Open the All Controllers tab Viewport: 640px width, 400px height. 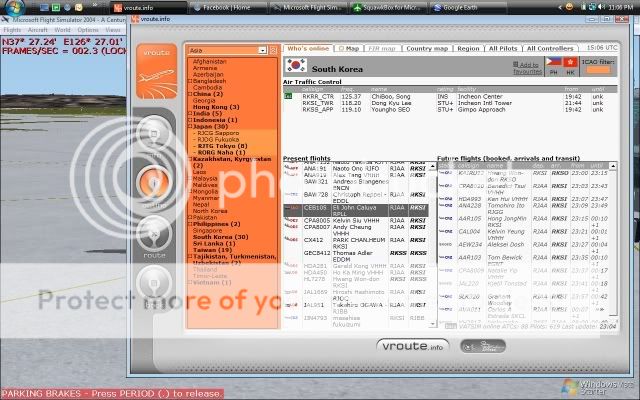tap(550, 47)
